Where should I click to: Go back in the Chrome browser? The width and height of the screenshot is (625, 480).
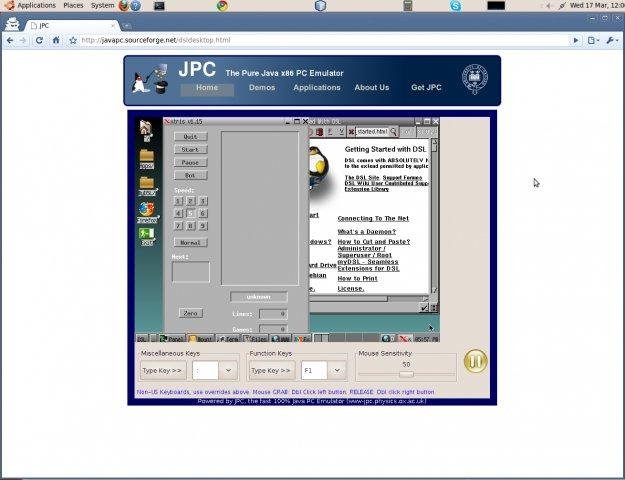pos(10,40)
